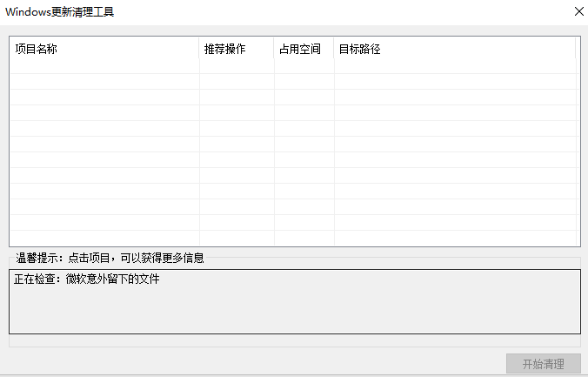Click the Windows更新清理工具 title text
Image resolution: width=588 pixels, height=377 pixels.
60,12
